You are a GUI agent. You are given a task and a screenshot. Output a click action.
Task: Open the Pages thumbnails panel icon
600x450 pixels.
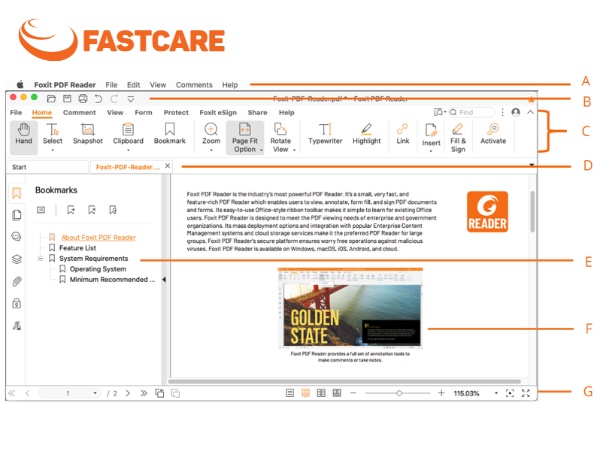pyautogui.click(x=16, y=215)
